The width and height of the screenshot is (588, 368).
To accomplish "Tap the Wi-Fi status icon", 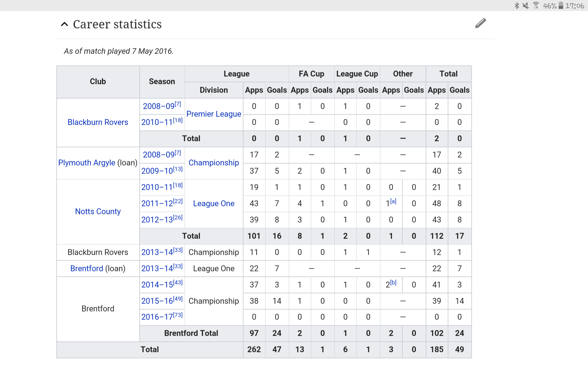I will [x=536, y=6].
